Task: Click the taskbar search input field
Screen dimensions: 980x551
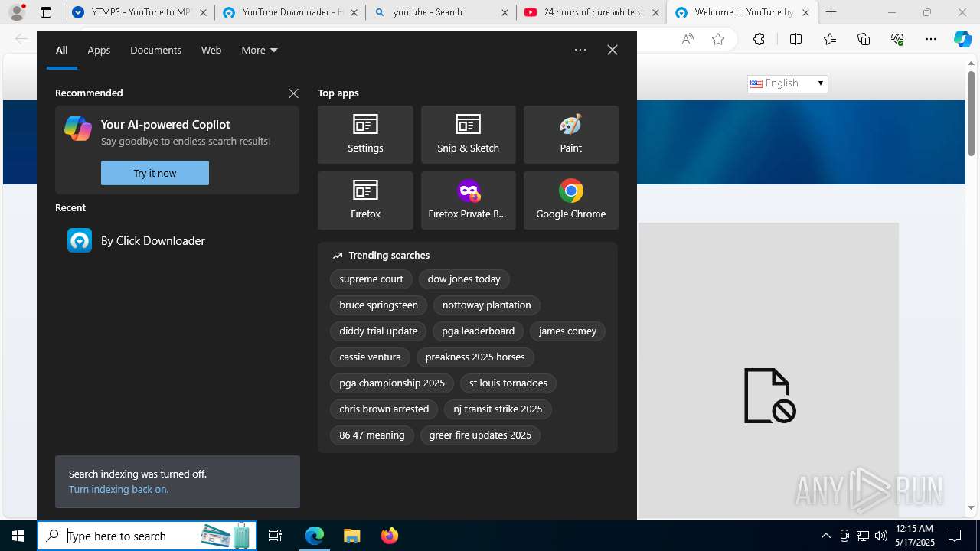Action: tap(147, 536)
